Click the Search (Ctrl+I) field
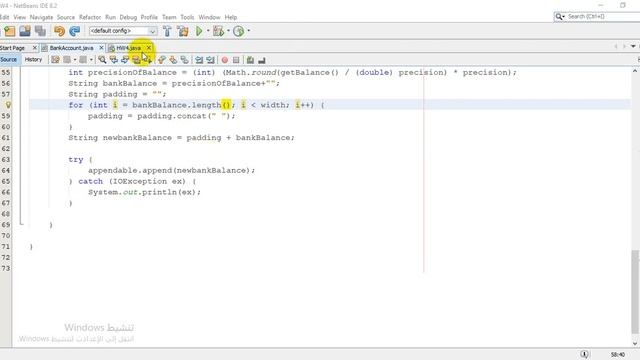 [603, 16]
